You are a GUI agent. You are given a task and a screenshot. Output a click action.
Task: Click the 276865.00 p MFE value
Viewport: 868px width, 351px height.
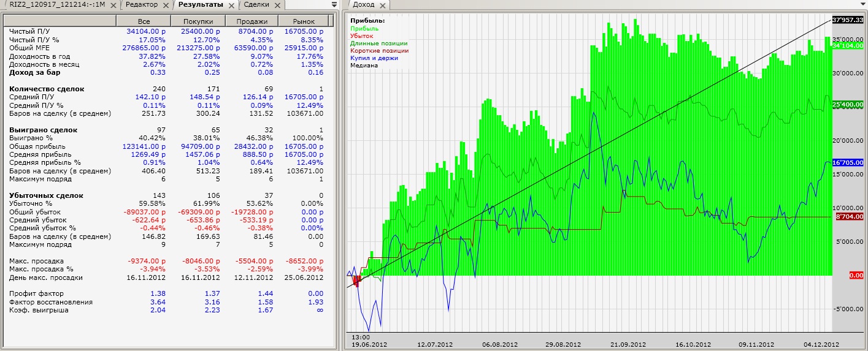(x=144, y=47)
